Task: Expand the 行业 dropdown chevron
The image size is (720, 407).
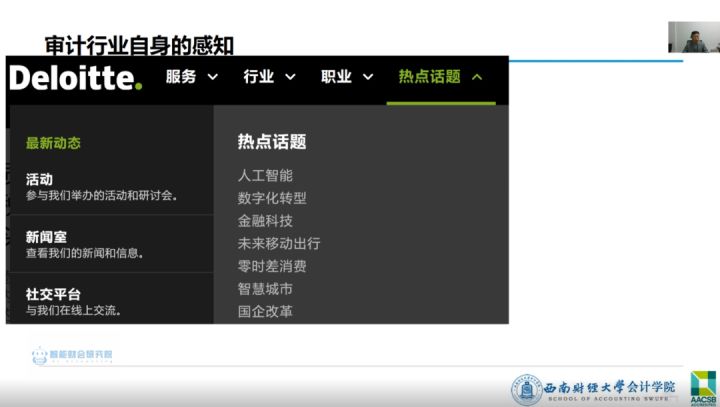Action: click(290, 77)
